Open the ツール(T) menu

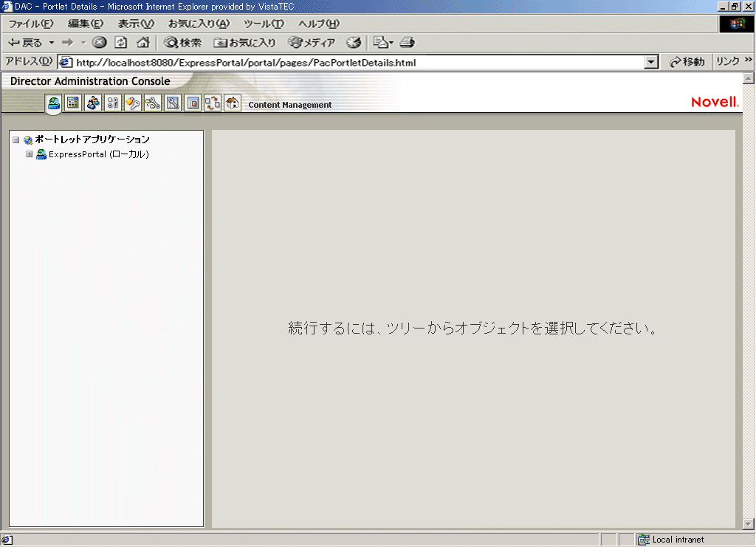tap(264, 24)
